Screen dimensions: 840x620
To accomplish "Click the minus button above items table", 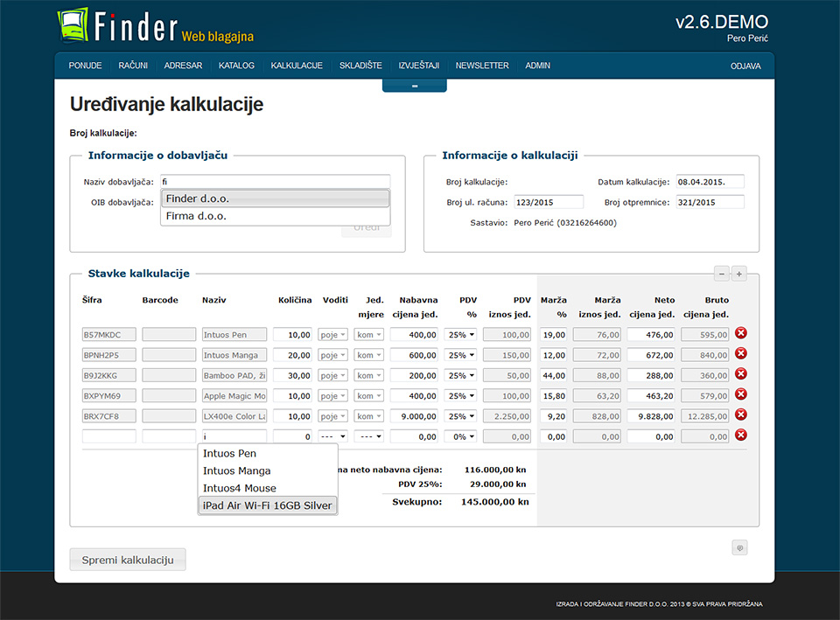I will tap(722, 274).
